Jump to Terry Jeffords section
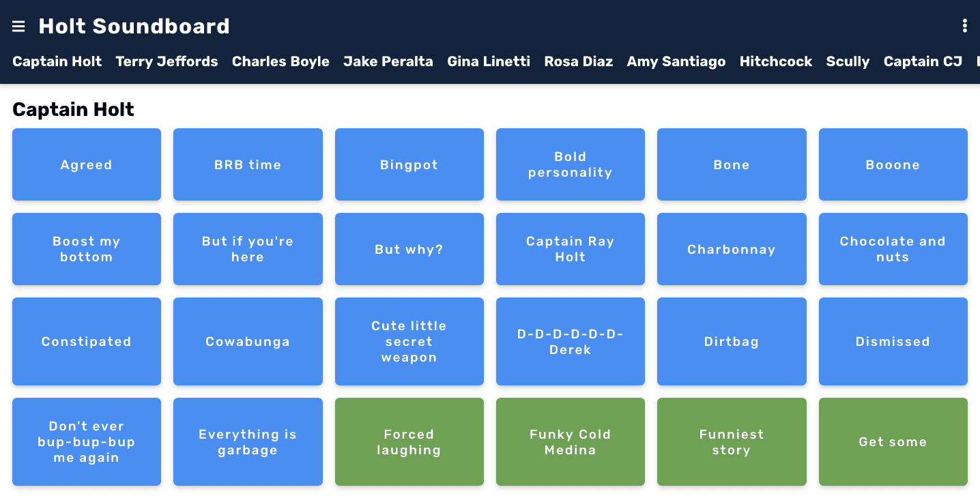Screen dimensions: 980x496 coord(167,61)
